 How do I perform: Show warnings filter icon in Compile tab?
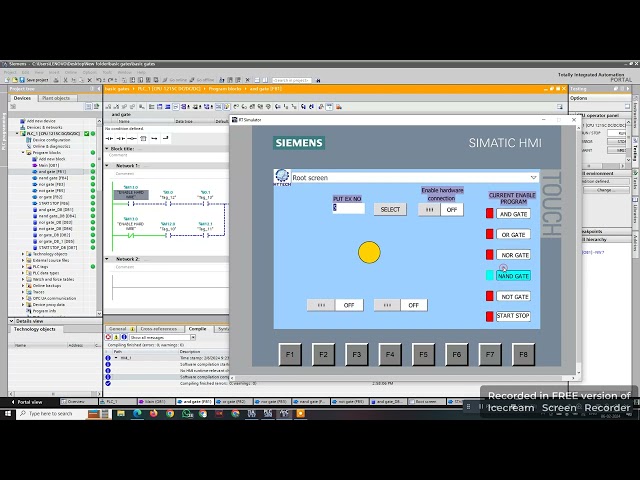coord(116,337)
